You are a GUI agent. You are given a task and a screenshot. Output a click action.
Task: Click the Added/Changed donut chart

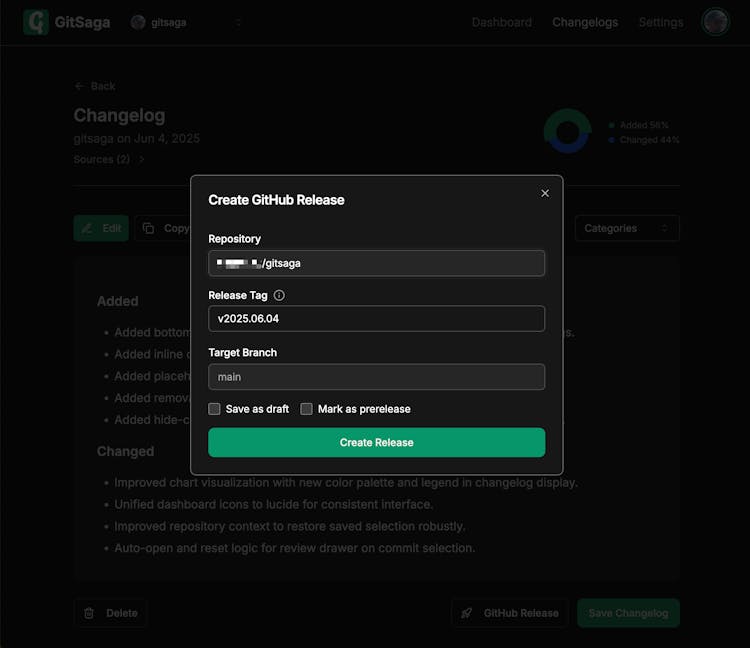567,131
